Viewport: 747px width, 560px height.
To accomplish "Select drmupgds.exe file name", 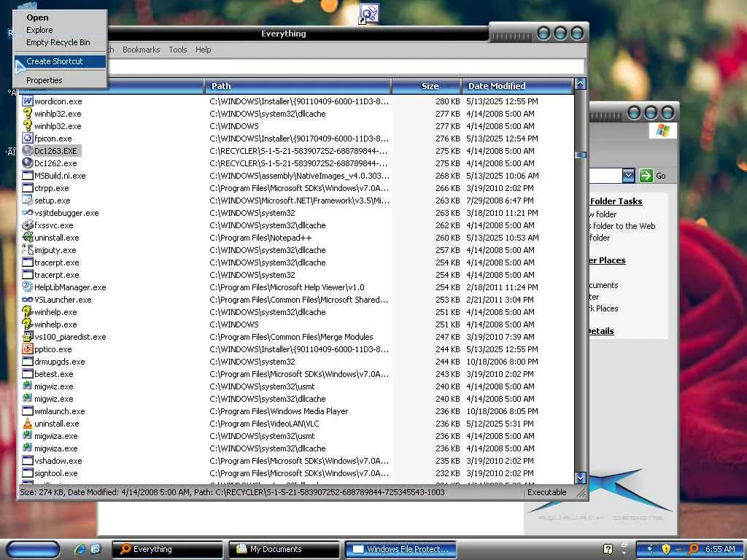I will click(60, 362).
